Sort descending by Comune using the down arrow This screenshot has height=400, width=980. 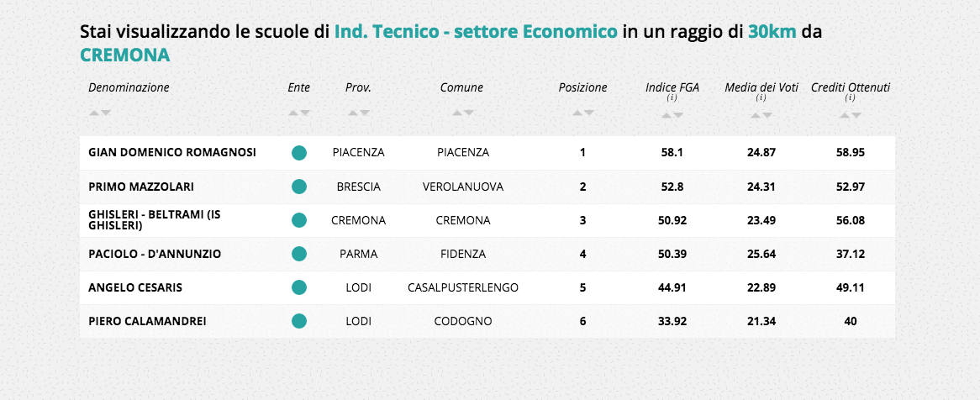pos(467,113)
